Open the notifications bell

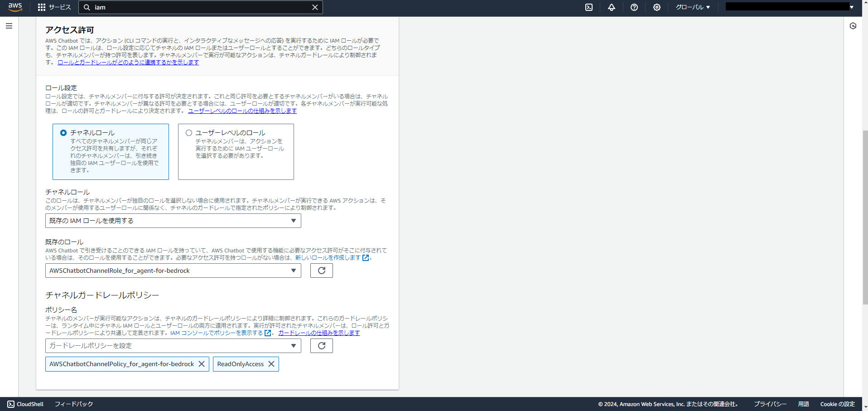click(612, 7)
